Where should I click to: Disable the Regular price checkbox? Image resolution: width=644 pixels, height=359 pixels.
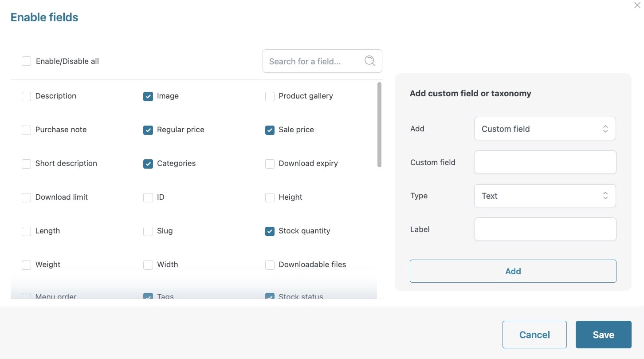click(148, 130)
